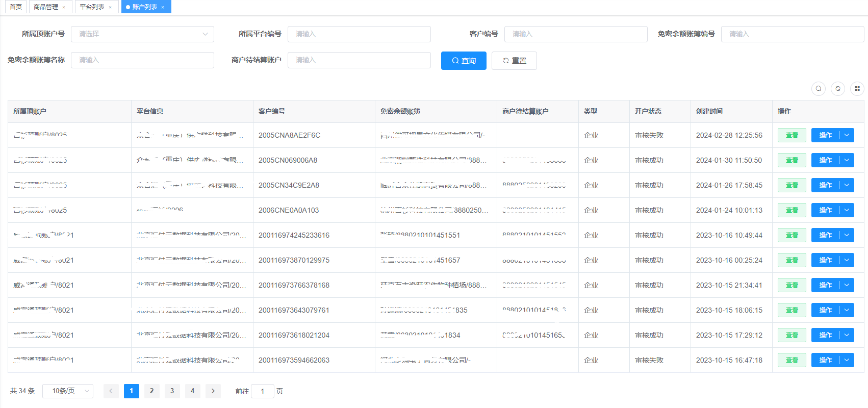This screenshot has width=868, height=408.
Task: Click the 重置 reset button
Action: tap(514, 61)
